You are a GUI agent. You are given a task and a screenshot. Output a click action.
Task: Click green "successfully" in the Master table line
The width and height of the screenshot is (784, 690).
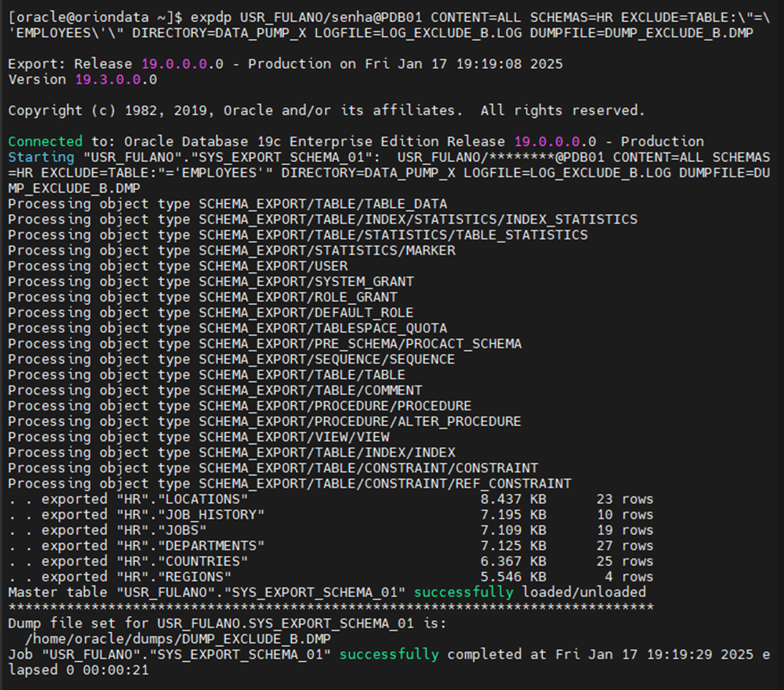463,592
